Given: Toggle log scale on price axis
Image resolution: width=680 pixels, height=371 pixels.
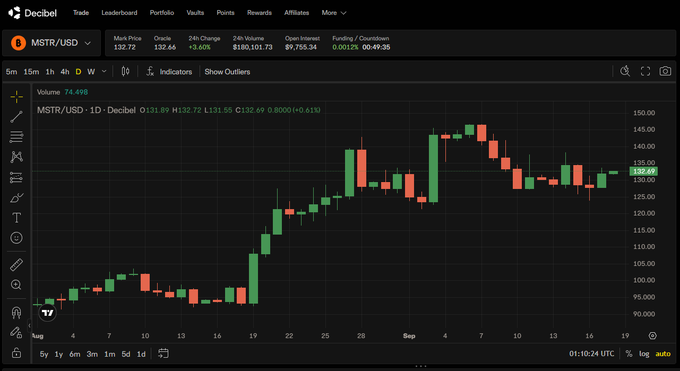Looking at the screenshot, I should coord(644,354).
